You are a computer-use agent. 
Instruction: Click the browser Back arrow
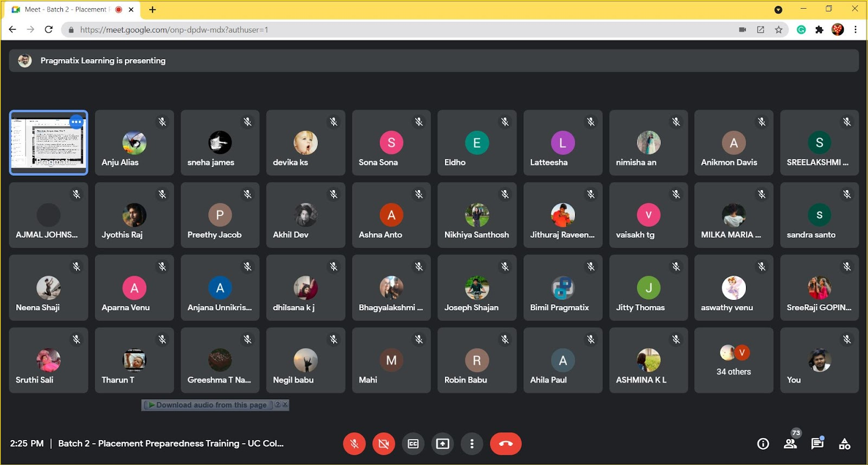tap(12, 29)
